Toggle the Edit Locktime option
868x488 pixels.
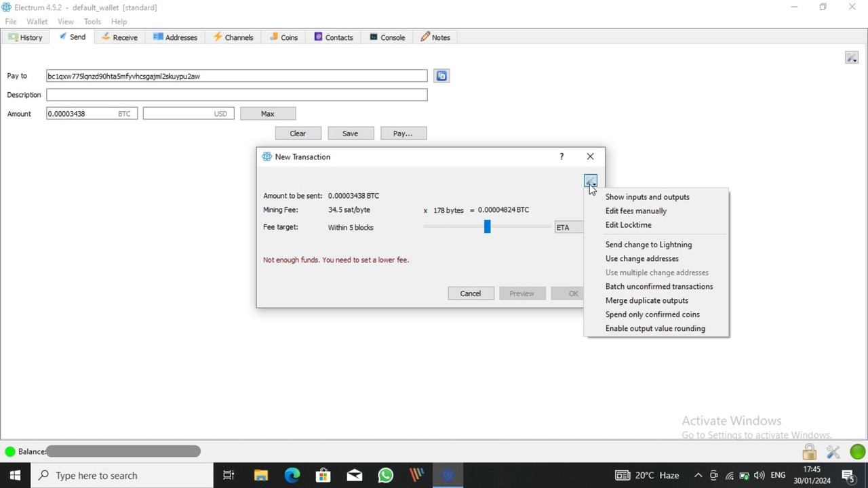tap(656, 225)
